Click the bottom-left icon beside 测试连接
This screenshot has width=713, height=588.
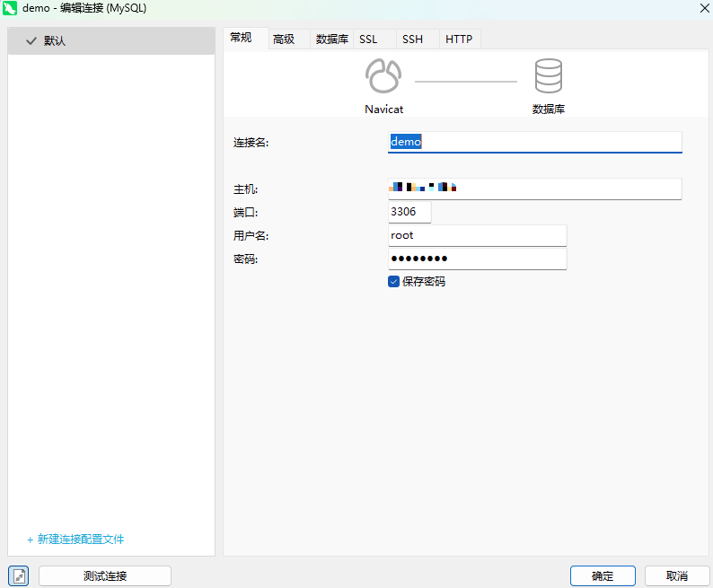tap(19, 576)
